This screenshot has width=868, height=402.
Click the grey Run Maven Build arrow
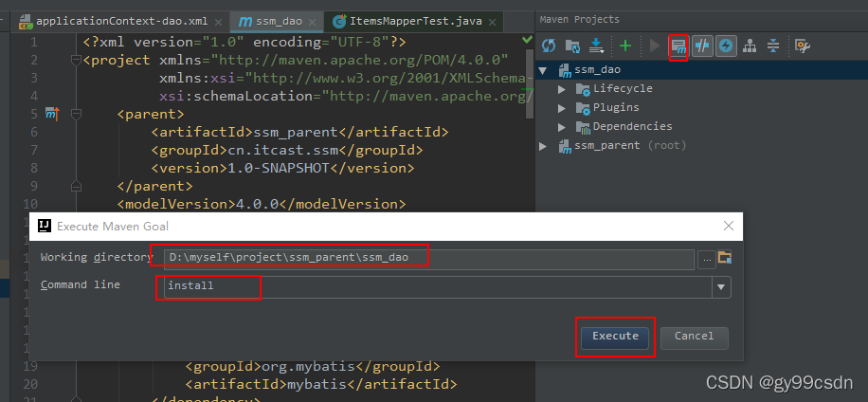point(655,46)
